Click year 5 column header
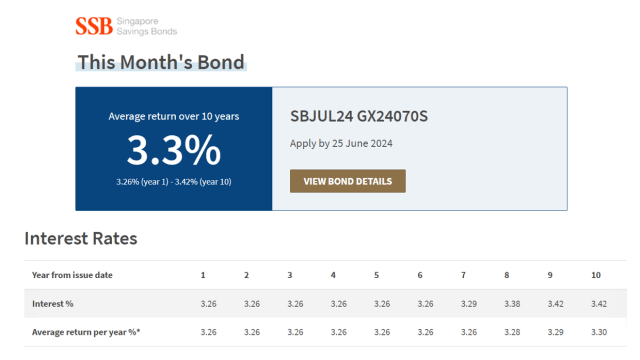Image resolution: width=640 pixels, height=360 pixels. tap(376, 275)
